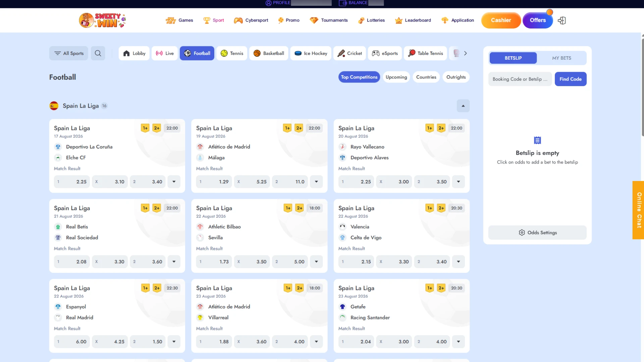Go to the Promo page

click(x=288, y=20)
